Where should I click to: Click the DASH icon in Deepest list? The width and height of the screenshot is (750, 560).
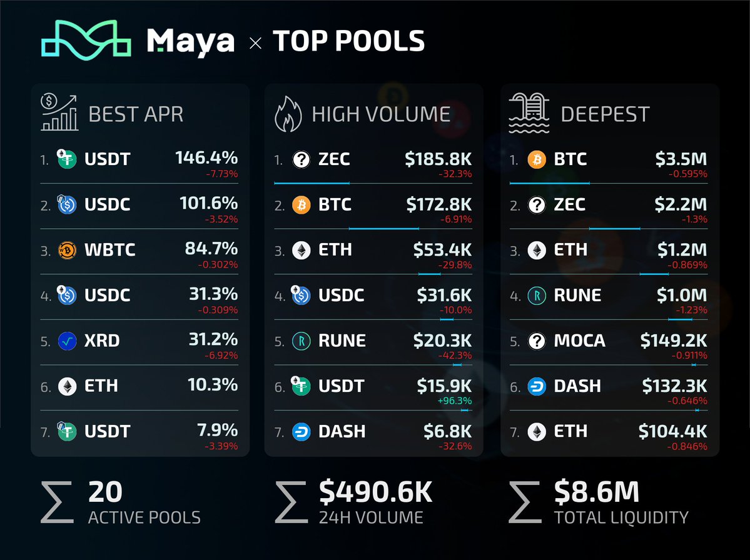tap(537, 387)
